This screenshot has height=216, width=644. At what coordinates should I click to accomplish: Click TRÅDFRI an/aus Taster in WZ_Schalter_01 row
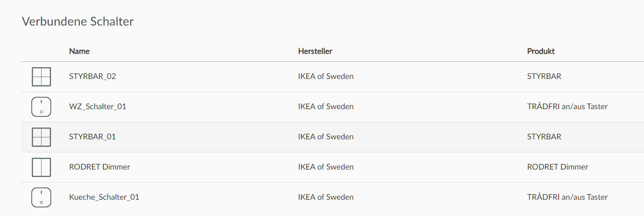pyautogui.click(x=567, y=106)
